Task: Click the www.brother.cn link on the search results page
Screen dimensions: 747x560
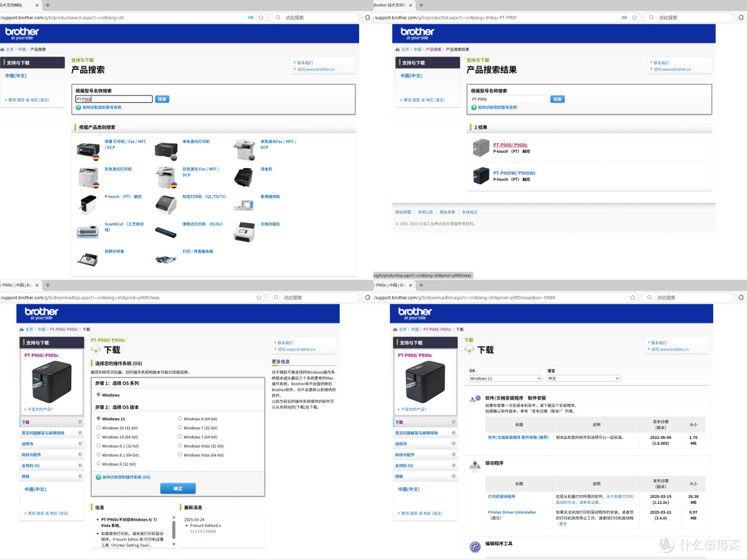Action: click(672, 70)
